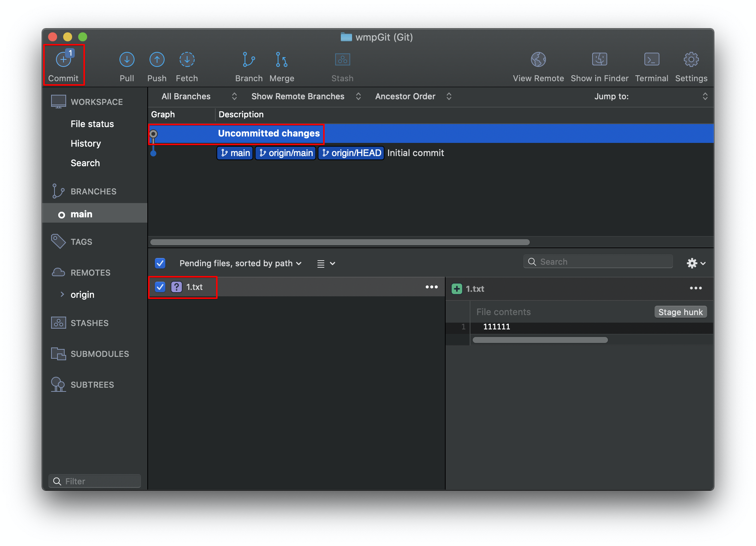Push changes with the Push icon
The width and height of the screenshot is (756, 546).
[x=157, y=60]
